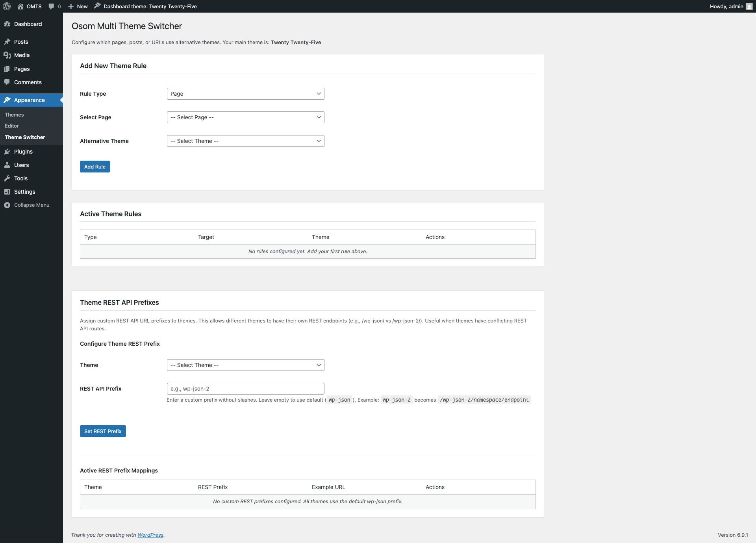The height and width of the screenshot is (543, 756).
Task: Click the Posts pushpin icon
Action: click(7, 42)
